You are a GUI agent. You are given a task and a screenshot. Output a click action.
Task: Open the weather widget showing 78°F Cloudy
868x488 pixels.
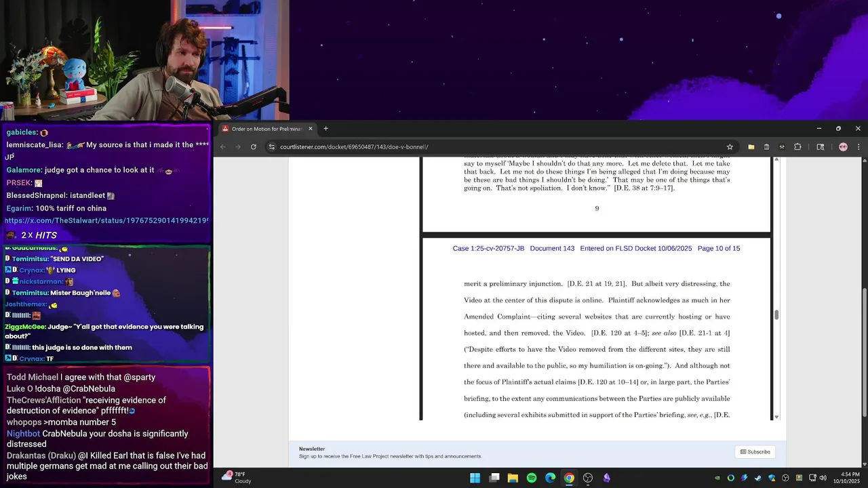click(x=237, y=478)
